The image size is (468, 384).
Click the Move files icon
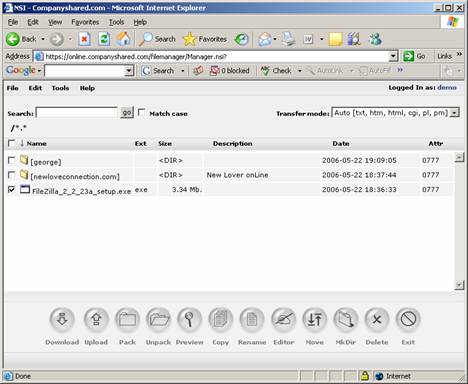pos(314,319)
